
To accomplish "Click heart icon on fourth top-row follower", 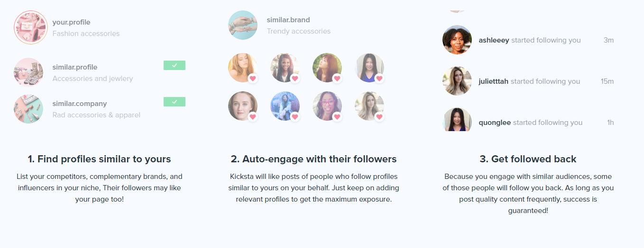I will coord(379,78).
